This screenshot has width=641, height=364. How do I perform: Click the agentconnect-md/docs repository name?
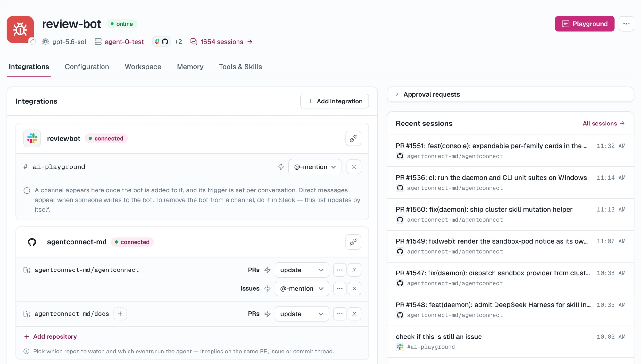click(x=72, y=314)
